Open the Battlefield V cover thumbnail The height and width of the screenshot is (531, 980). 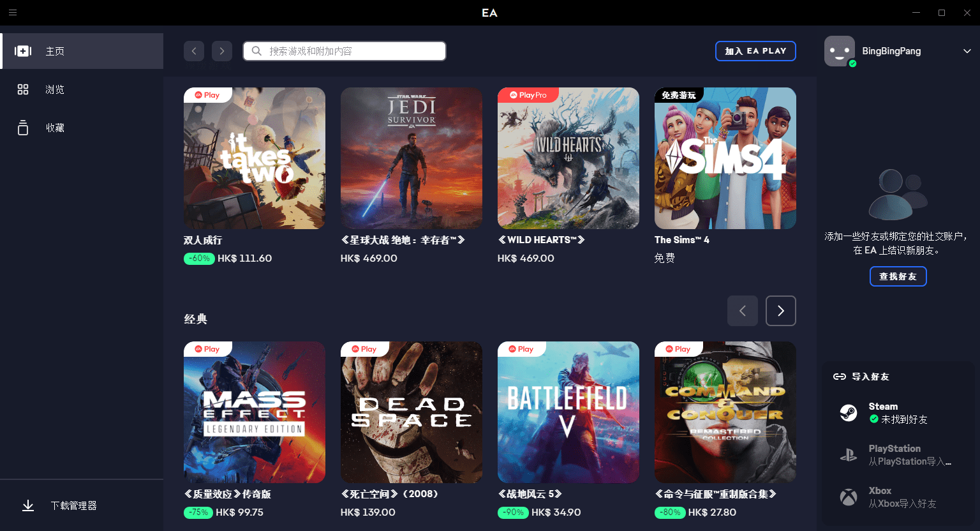(x=568, y=412)
